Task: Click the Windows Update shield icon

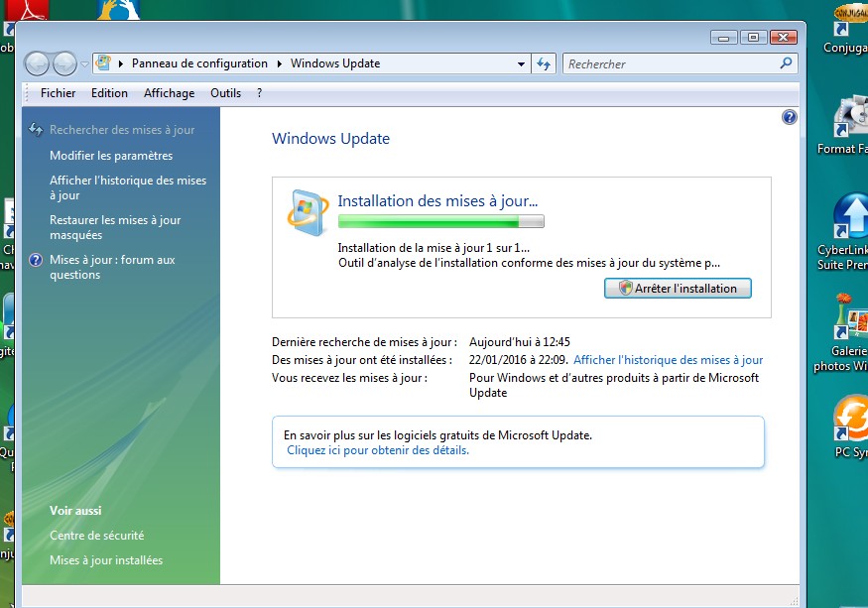Action: click(308, 212)
